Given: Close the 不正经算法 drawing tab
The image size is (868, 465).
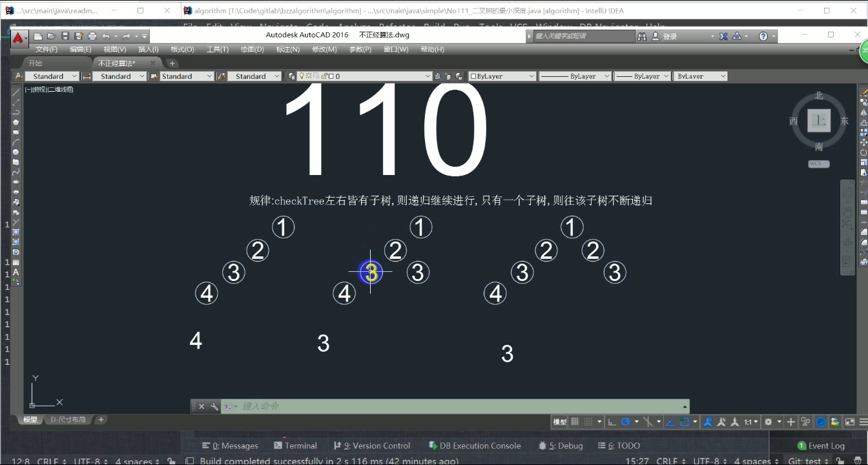Looking at the screenshot, I should [153, 63].
